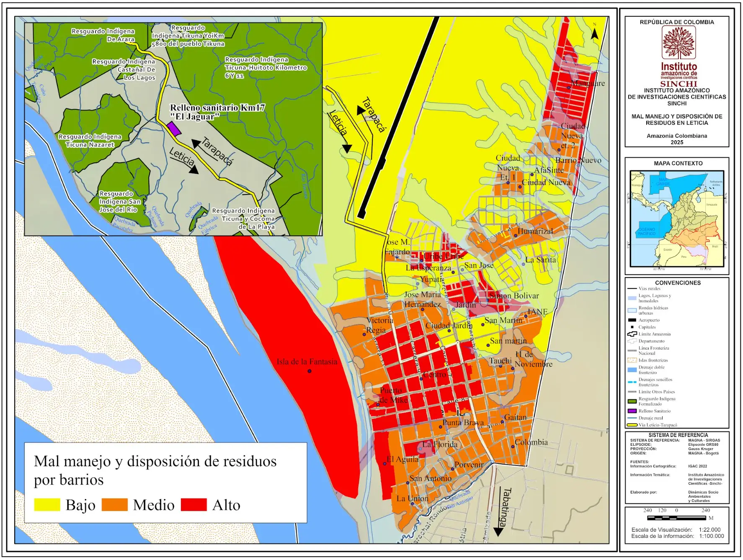Click the CONVENCIONES legend heading
The image size is (743, 560).
[x=677, y=283]
